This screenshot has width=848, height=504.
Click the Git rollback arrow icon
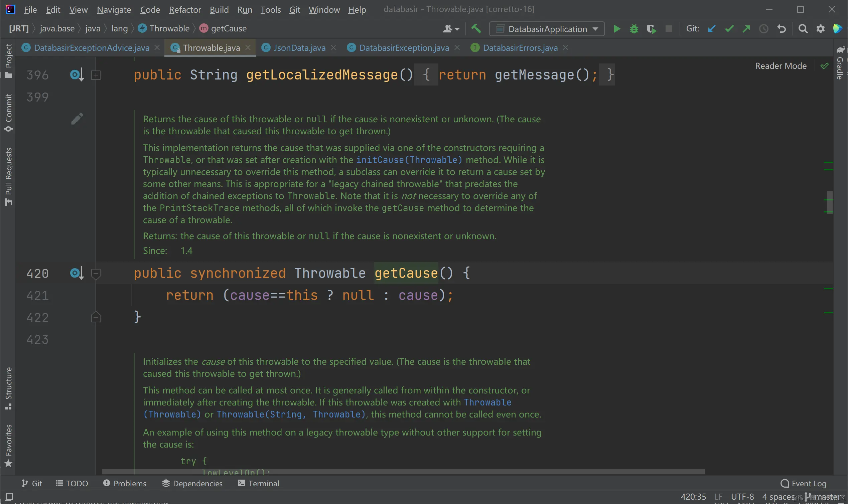tap(781, 29)
